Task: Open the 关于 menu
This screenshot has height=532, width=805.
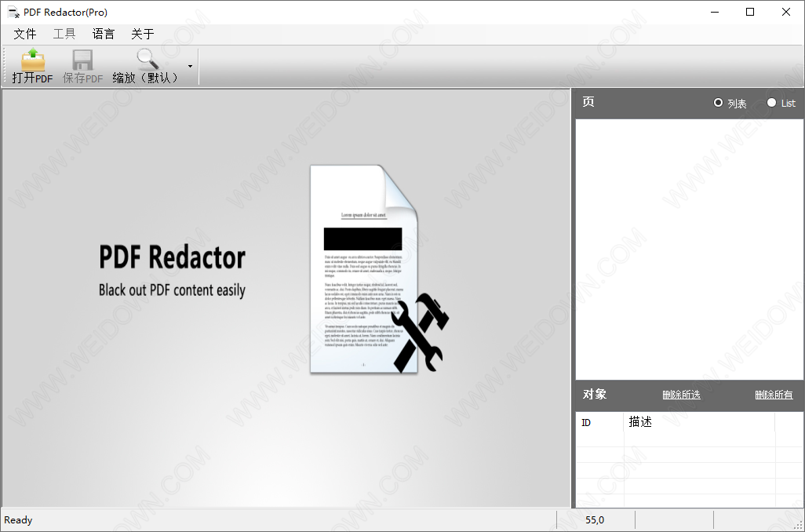Action: 142,34
